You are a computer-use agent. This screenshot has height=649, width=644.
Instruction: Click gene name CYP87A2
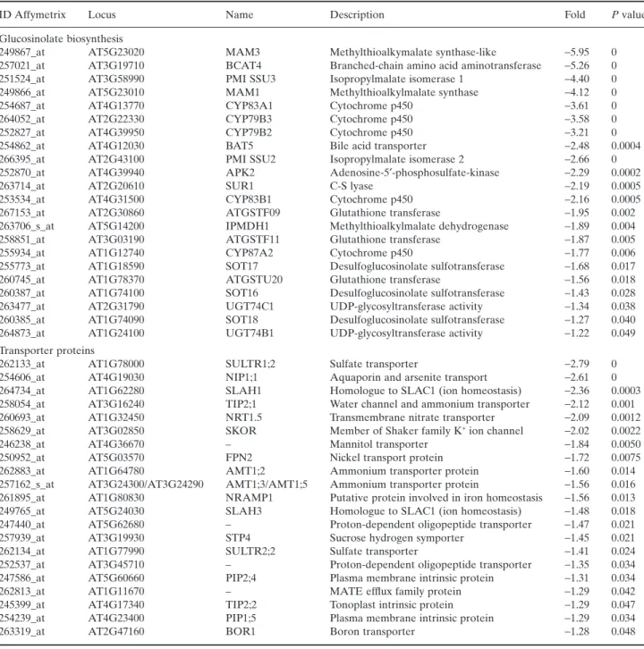point(250,253)
